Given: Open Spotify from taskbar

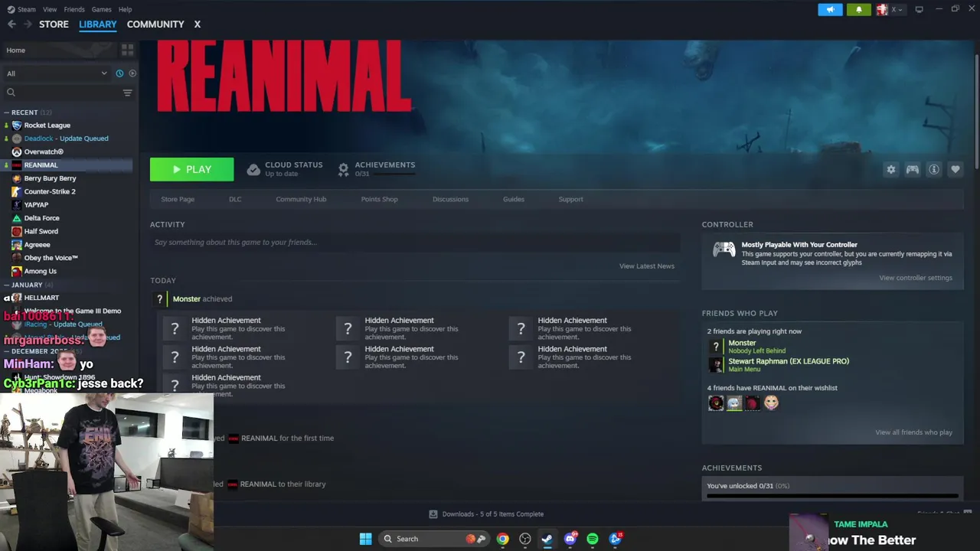Looking at the screenshot, I should pyautogui.click(x=593, y=539).
